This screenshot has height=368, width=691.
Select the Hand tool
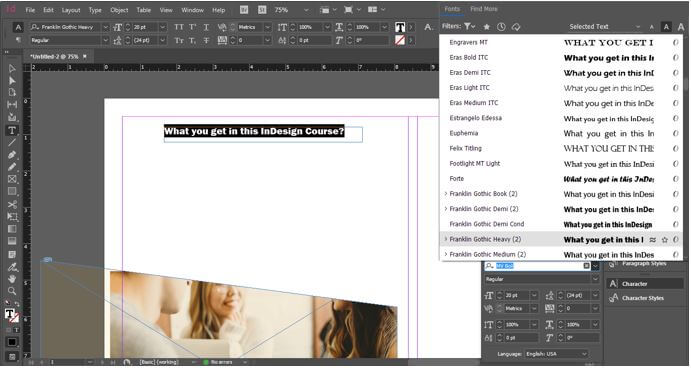point(12,279)
